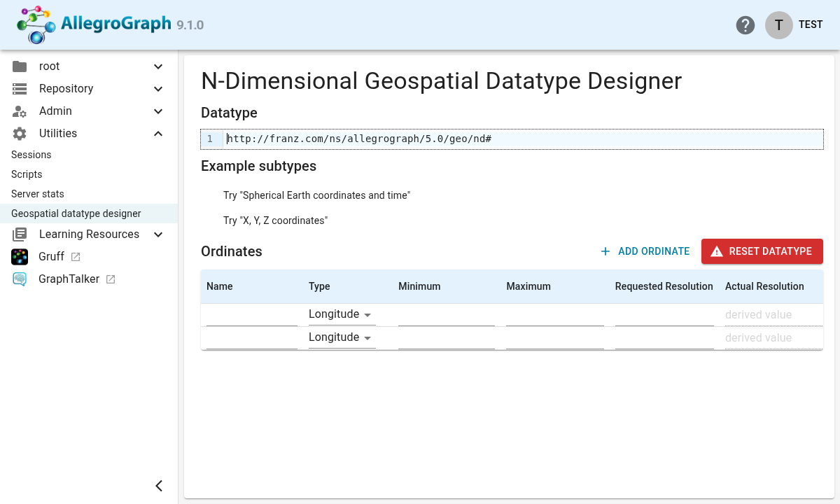Image resolution: width=840 pixels, height=504 pixels.
Task: Click the Admin user-settings icon
Action: (x=20, y=111)
